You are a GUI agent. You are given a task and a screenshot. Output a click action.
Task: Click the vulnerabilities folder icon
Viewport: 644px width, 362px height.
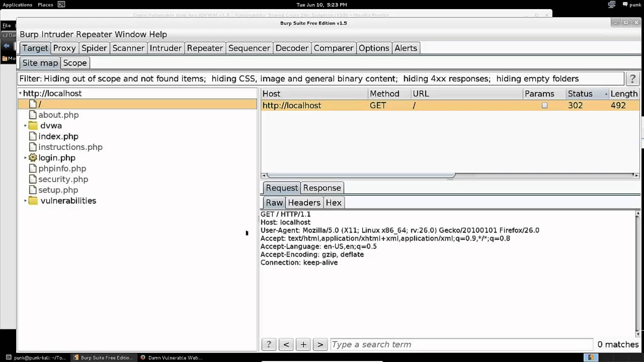click(x=33, y=201)
